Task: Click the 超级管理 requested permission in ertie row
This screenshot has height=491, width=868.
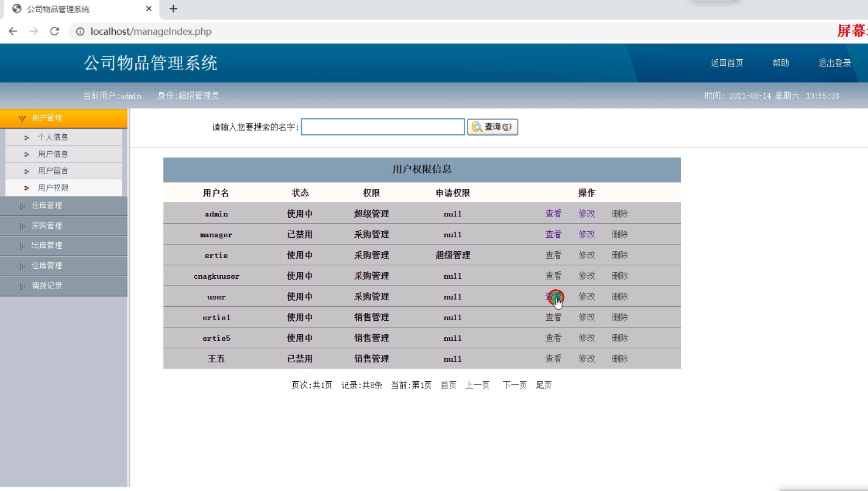Action: tap(453, 255)
